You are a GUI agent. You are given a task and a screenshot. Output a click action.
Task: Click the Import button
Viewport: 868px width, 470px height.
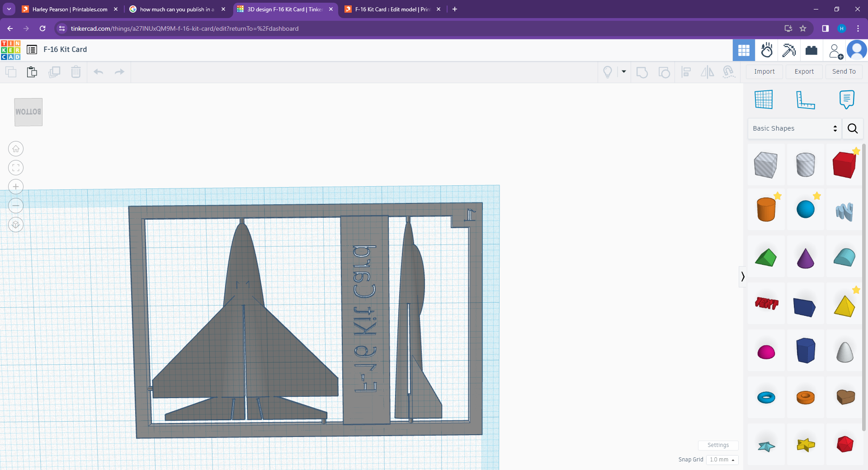764,71
